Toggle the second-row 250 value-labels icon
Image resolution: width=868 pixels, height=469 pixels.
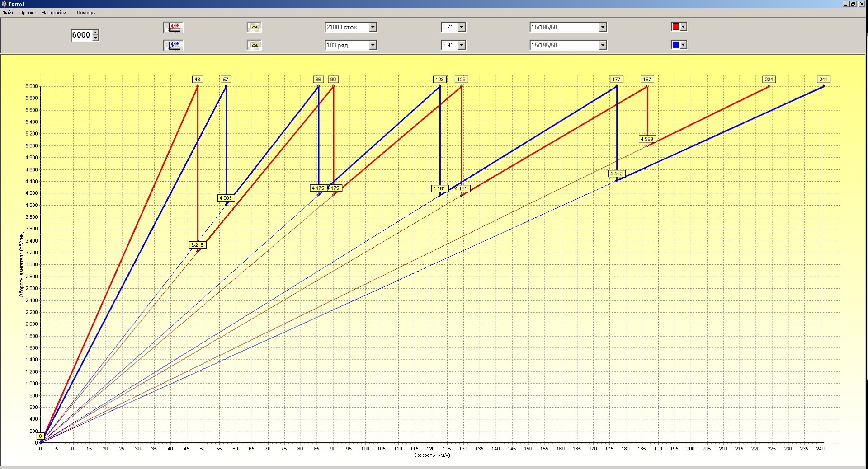click(x=255, y=45)
